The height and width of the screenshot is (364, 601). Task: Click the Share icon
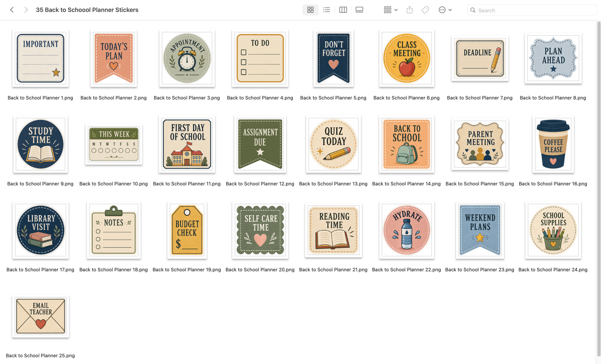[x=410, y=10]
